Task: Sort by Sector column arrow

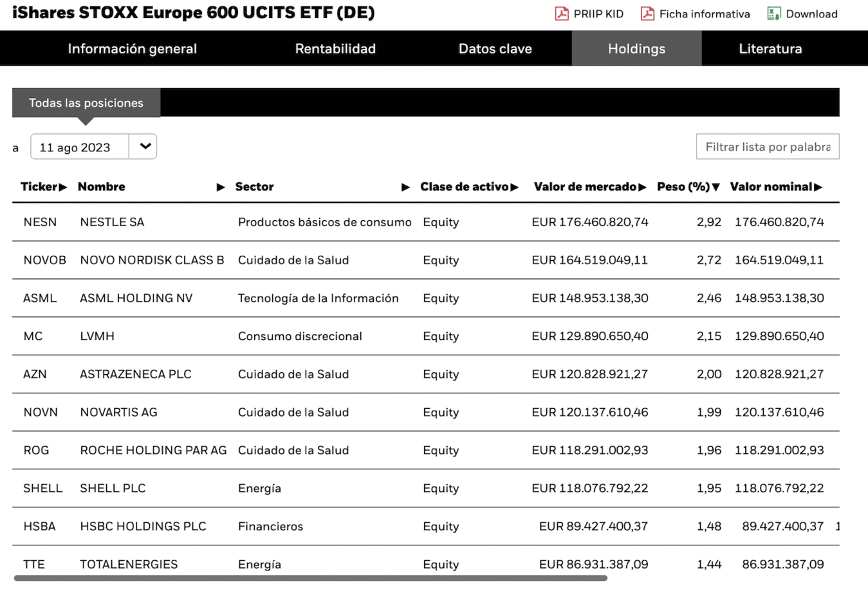Action: point(405,187)
